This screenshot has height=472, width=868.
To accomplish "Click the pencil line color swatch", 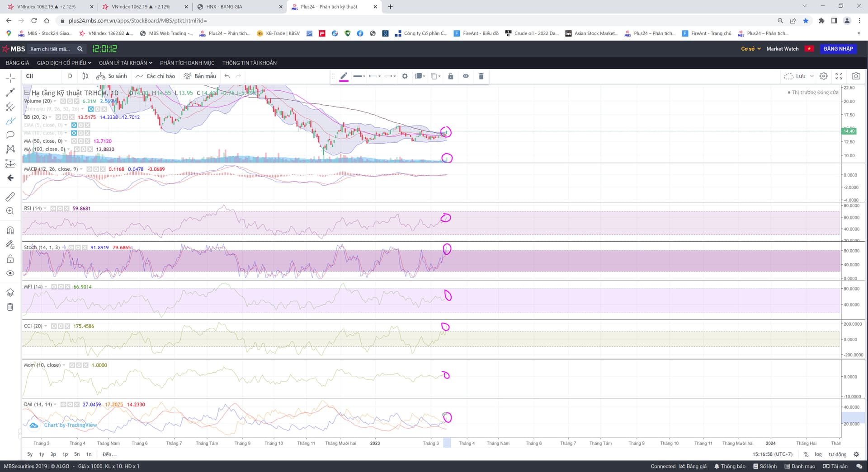I will click(344, 77).
